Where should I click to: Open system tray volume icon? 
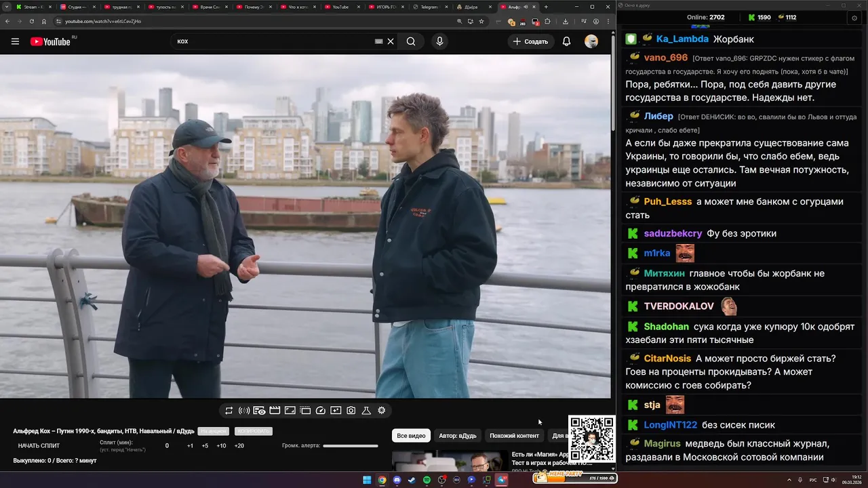(834, 480)
